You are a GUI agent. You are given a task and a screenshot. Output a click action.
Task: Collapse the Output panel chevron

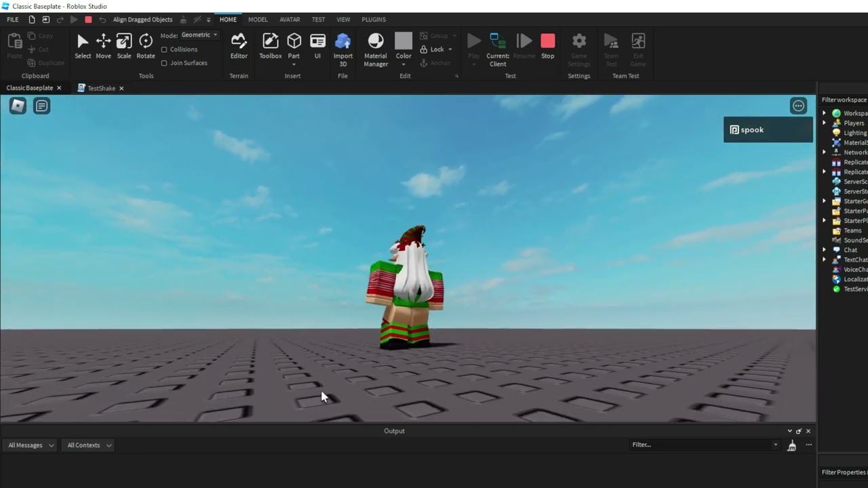pyautogui.click(x=789, y=431)
